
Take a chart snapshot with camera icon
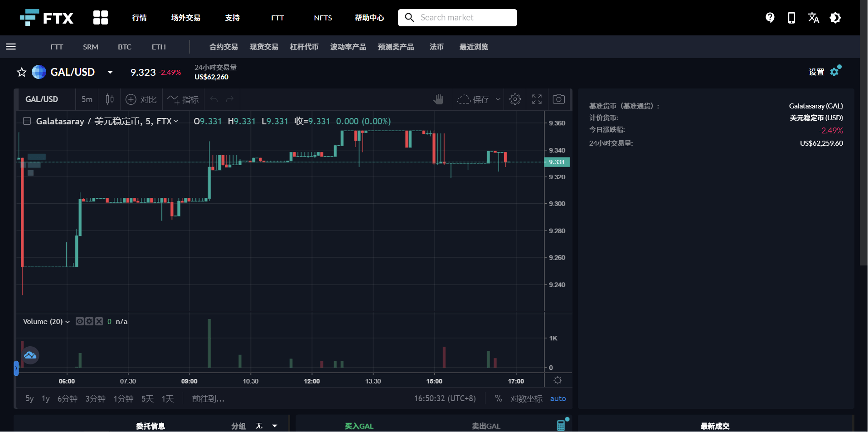pyautogui.click(x=558, y=99)
